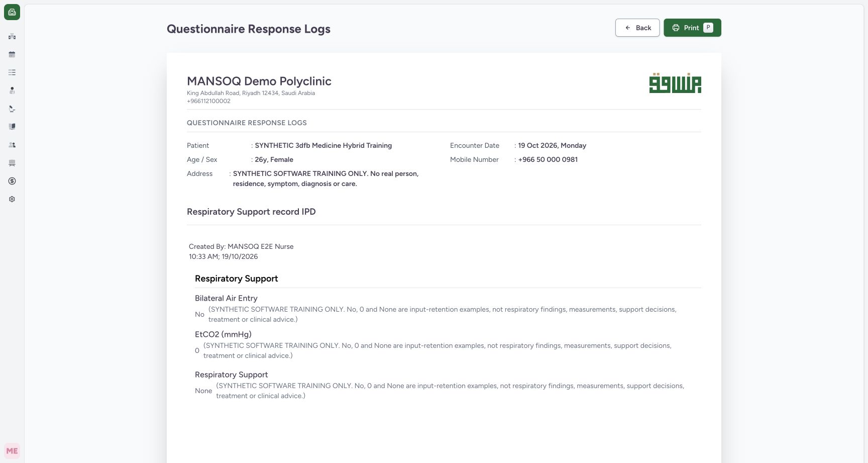Click the Created By: MANSOQ E2E Nurse line
This screenshot has width=868, height=463.
point(241,246)
